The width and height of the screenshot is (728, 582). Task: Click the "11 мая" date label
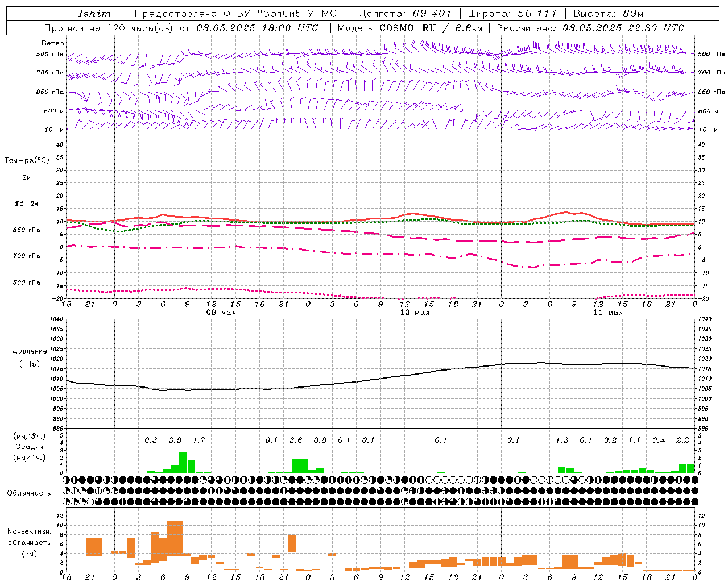coord(608,313)
